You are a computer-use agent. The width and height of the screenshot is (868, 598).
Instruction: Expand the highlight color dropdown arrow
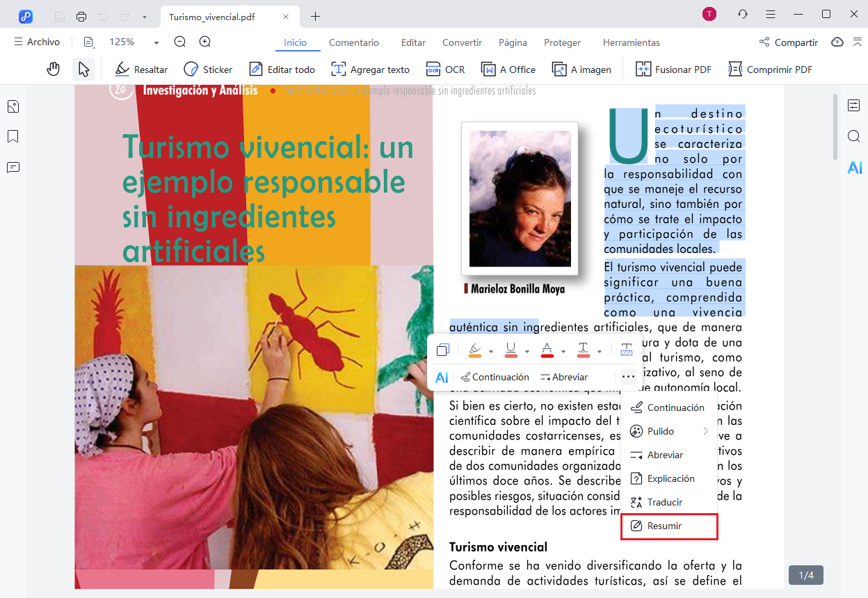(491, 351)
